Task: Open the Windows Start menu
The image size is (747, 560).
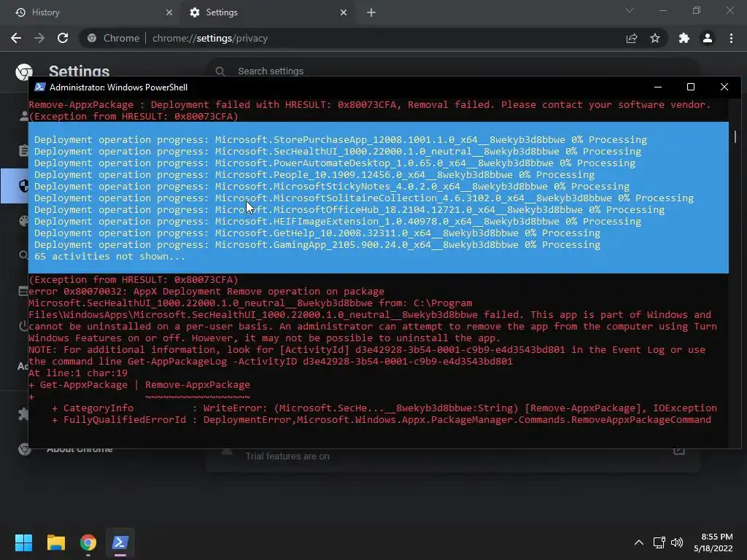Action: (23, 542)
